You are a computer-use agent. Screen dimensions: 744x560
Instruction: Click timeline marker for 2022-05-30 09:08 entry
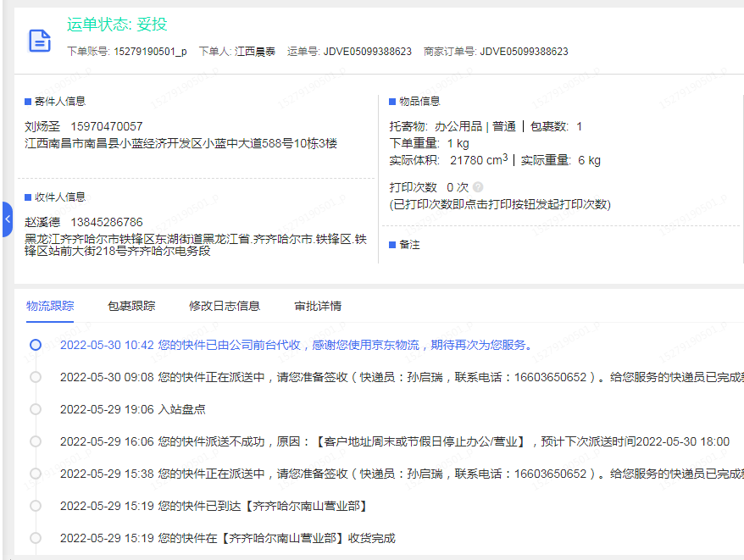(x=36, y=377)
